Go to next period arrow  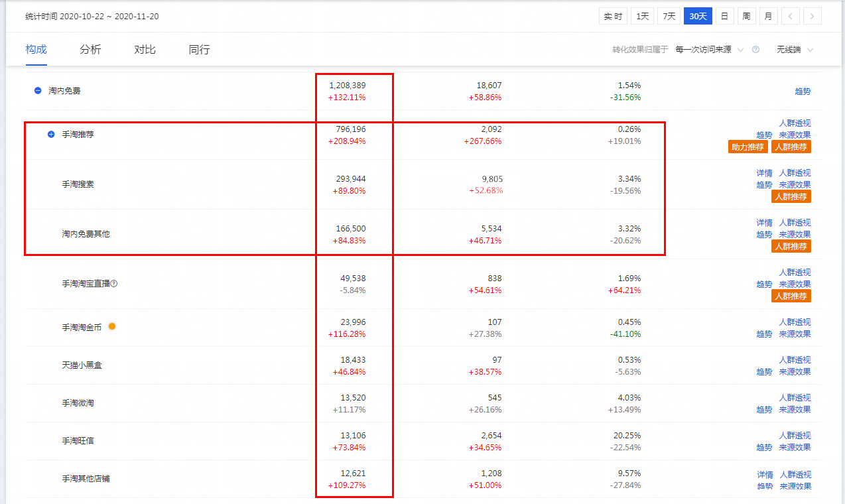pos(812,17)
